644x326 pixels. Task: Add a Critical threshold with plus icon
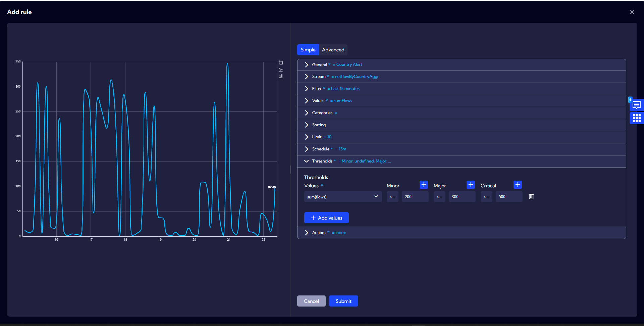[x=518, y=185]
